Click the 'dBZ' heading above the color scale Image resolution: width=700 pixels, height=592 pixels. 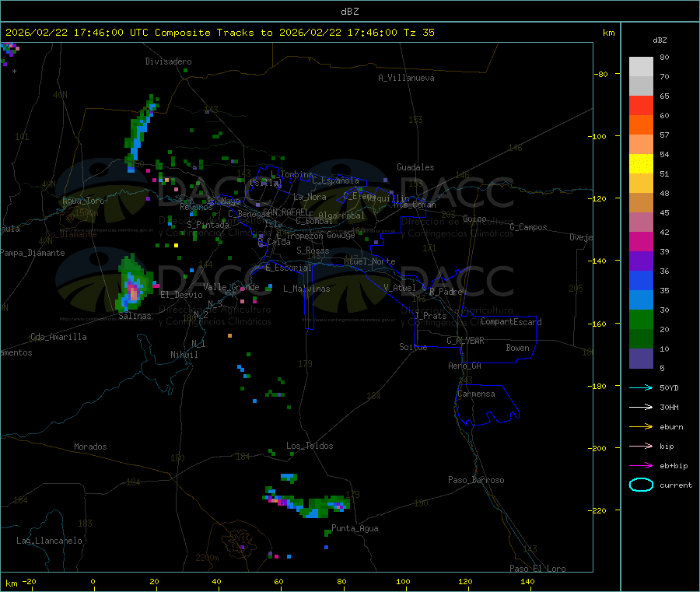point(660,40)
